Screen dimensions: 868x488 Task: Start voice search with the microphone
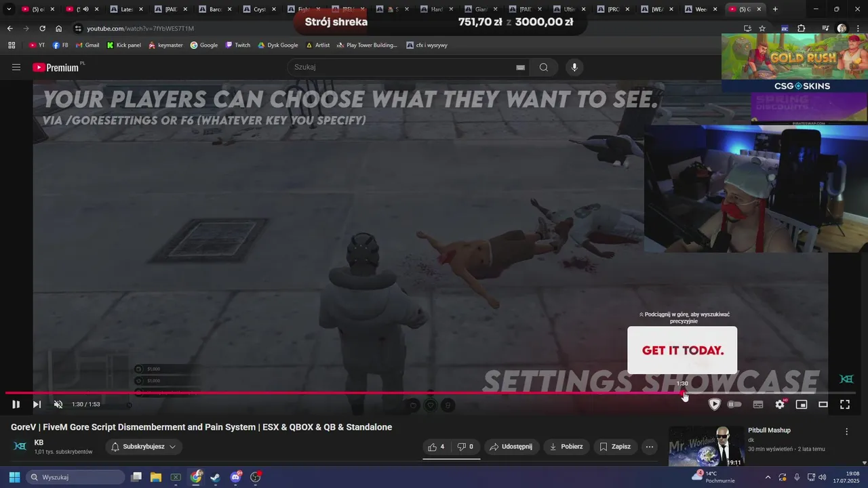pyautogui.click(x=574, y=67)
